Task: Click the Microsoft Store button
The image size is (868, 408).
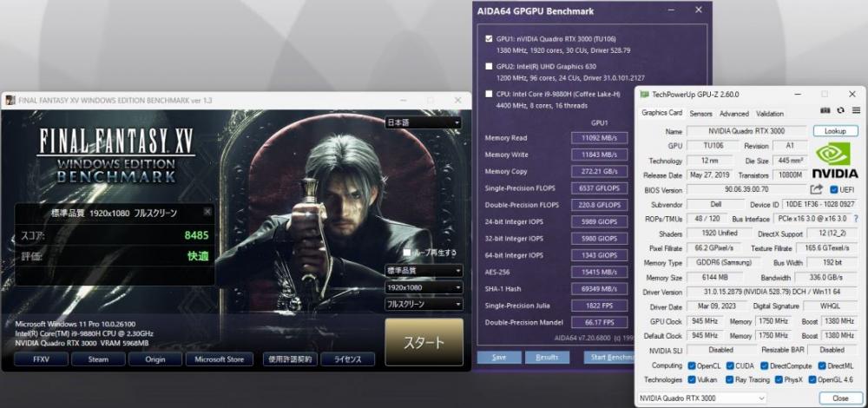Action: (x=220, y=359)
